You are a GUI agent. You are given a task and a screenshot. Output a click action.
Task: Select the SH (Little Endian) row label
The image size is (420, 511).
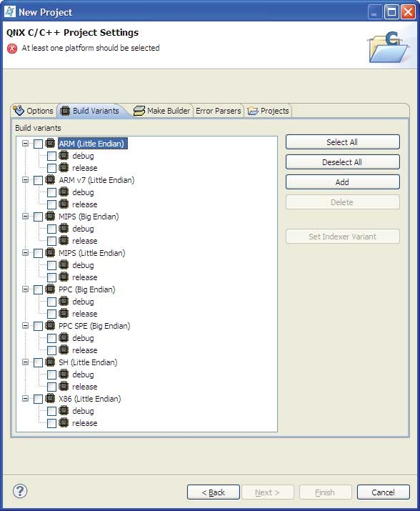click(x=88, y=362)
